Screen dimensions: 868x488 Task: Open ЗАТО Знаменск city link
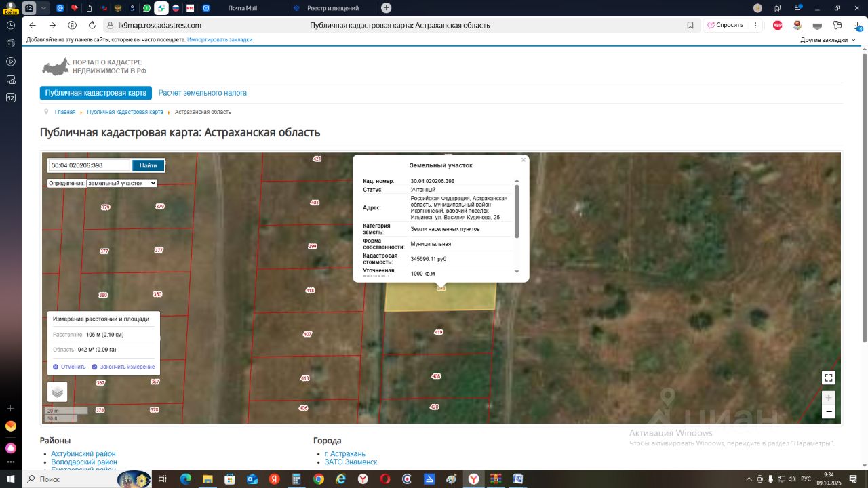tap(351, 462)
